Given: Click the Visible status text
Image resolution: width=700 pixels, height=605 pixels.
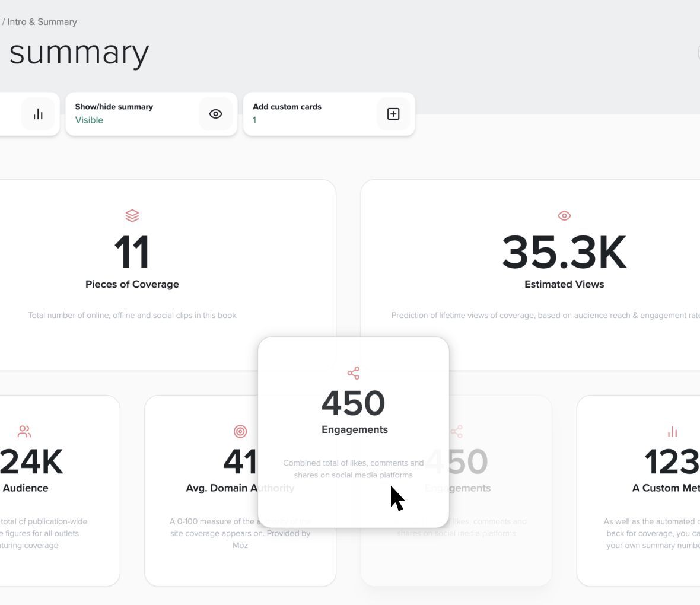Looking at the screenshot, I should click(x=89, y=120).
